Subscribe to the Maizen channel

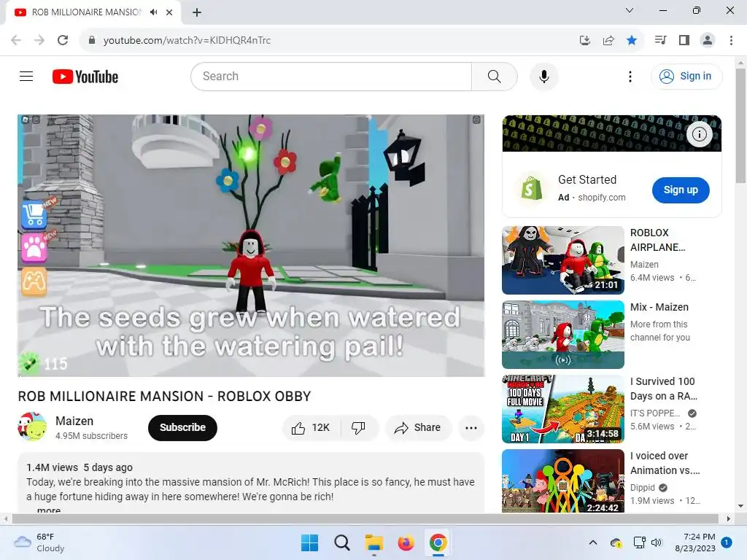182,427
